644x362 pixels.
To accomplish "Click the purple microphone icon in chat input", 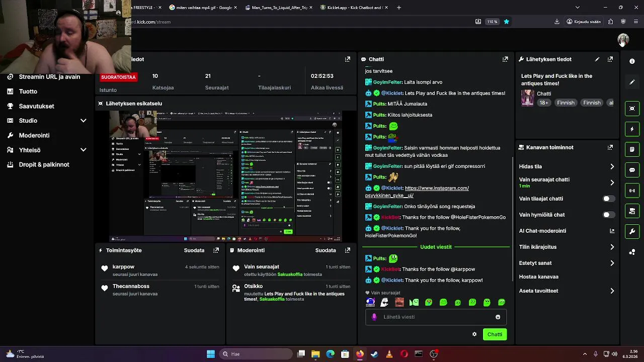I will point(374,317).
